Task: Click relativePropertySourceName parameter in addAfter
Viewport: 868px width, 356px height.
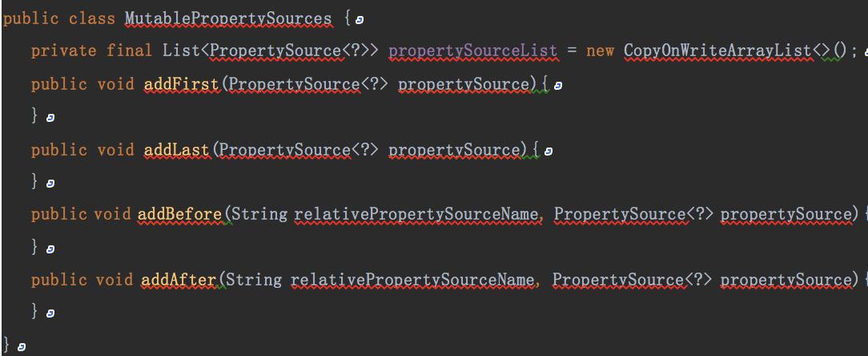Action: [413, 281]
